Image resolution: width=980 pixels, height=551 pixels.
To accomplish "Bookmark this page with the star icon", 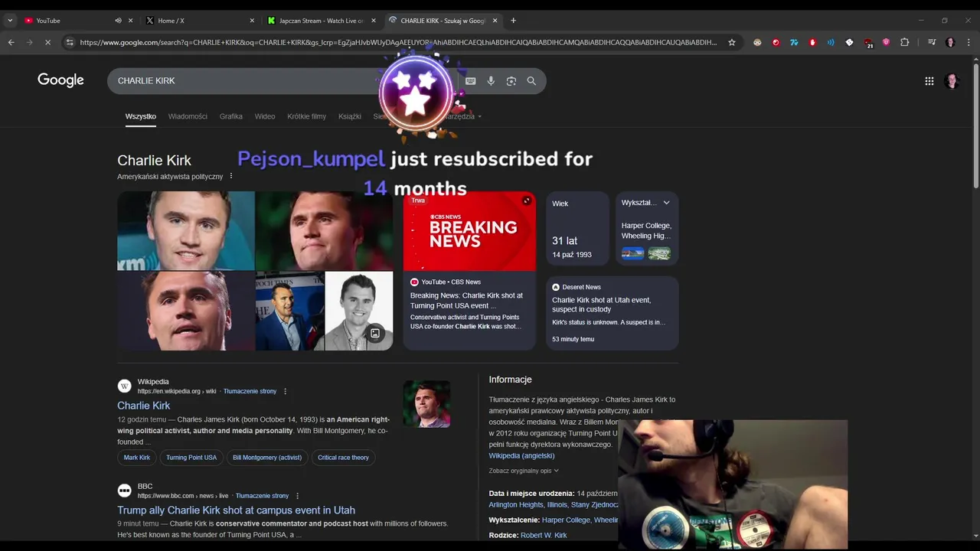I will click(732, 42).
